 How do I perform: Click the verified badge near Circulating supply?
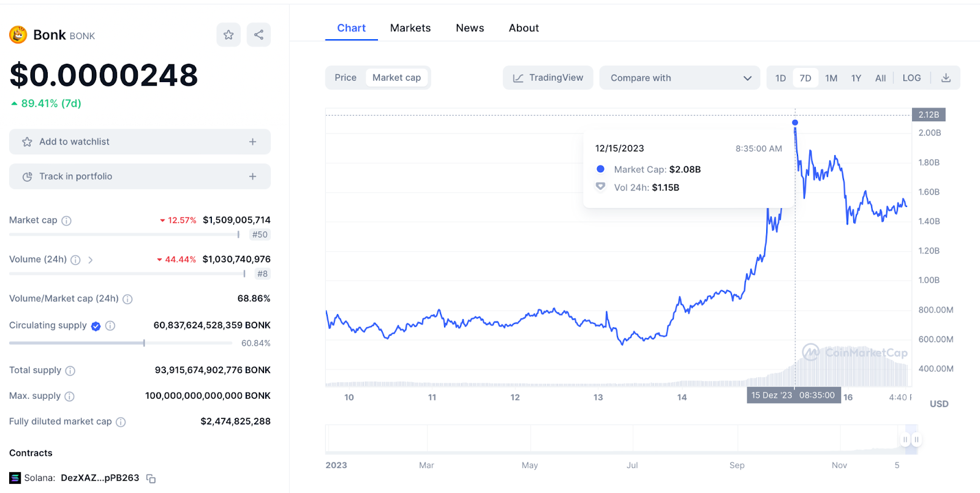point(96,326)
